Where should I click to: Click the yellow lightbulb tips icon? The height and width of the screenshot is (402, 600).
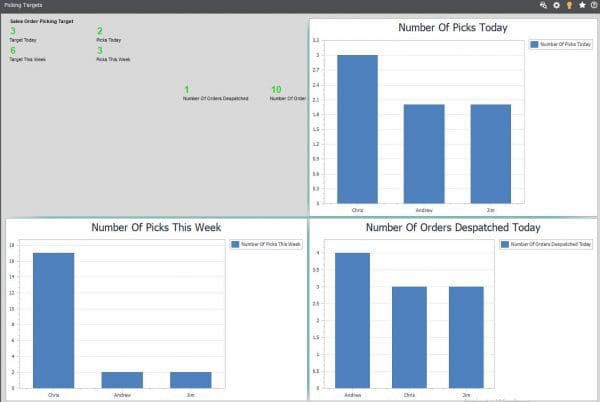click(569, 5)
